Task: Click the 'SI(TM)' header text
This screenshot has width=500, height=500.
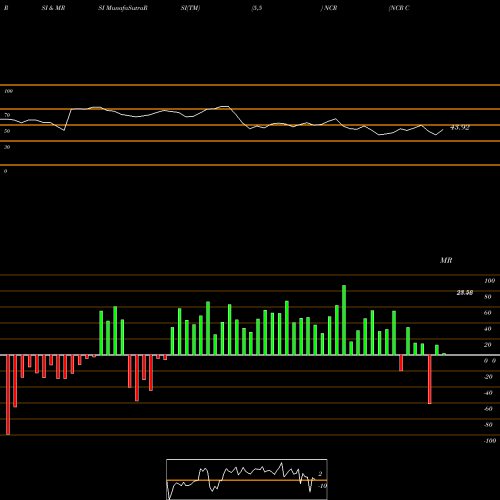Action: pos(190,8)
